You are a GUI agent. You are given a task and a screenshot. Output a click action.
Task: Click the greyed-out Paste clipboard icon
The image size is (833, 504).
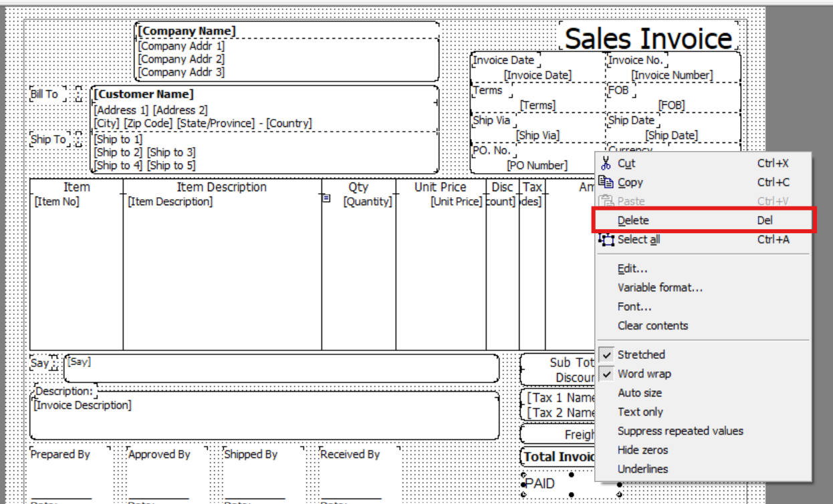[x=606, y=201]
